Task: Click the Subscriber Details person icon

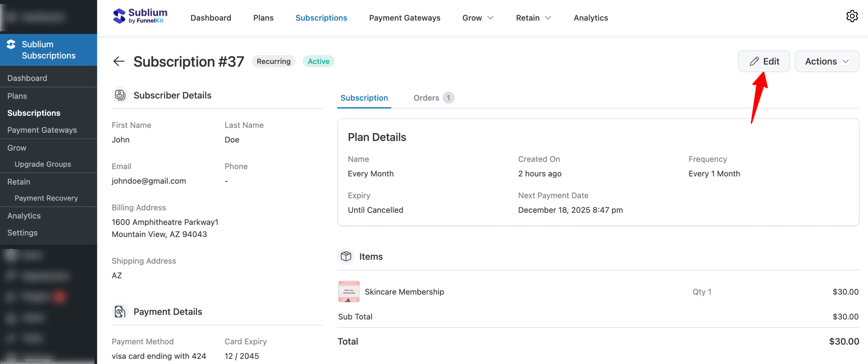Action: click(x=120, y=95)
